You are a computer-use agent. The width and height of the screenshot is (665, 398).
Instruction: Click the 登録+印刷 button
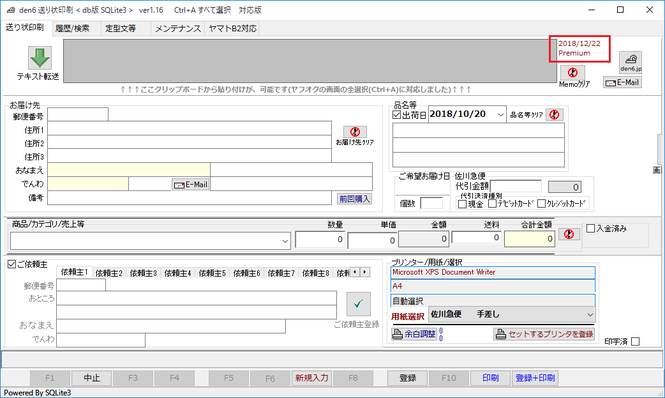tap(535, 378)
